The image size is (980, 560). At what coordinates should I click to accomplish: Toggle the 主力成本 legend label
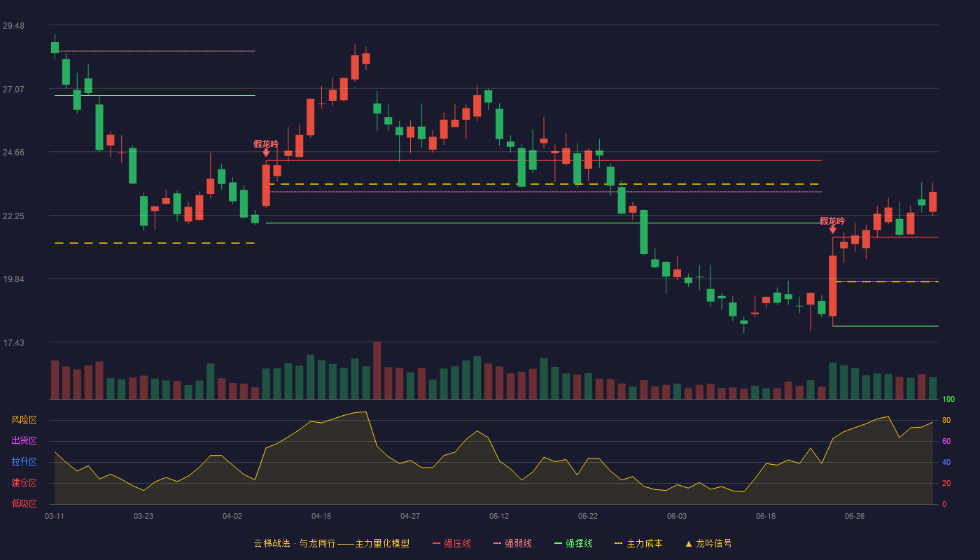pyautogui.click(x=644, y=543)
